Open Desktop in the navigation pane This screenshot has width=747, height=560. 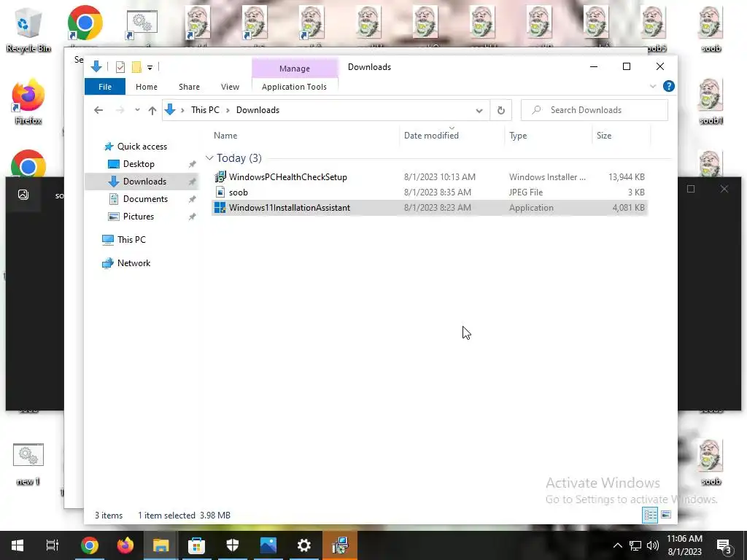[139, 164]
